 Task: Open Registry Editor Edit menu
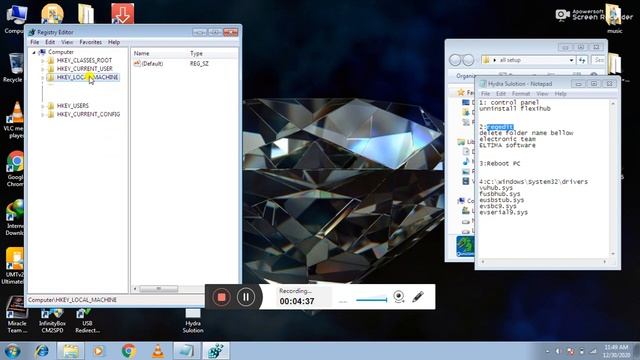50,42
